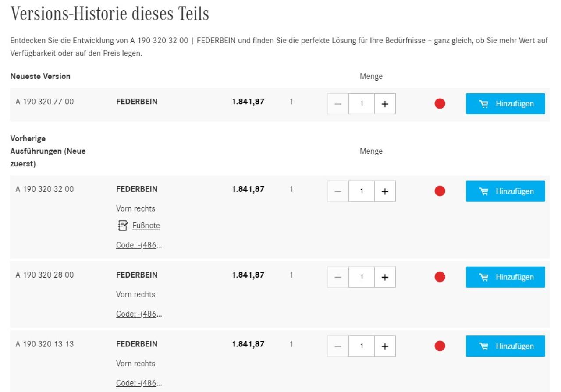Increase quantity for A 190 320 13 13
Image resolution: width=561 pixels, height=392 pixels.
point(385,346)
